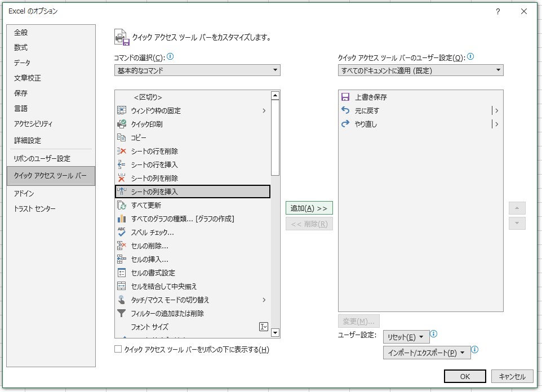Viewport: 542px width, 392px height.
Task: Expand the やり直し split arrow
Action: click(496, 124)
